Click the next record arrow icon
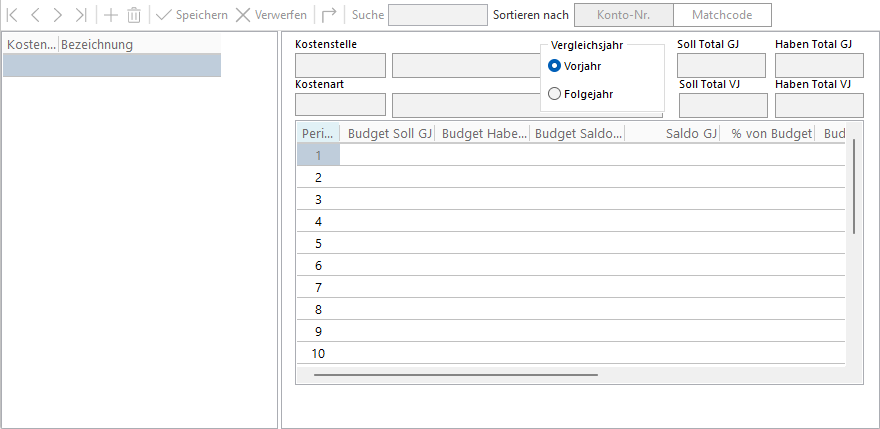The image size is (880, 429). 58,15
